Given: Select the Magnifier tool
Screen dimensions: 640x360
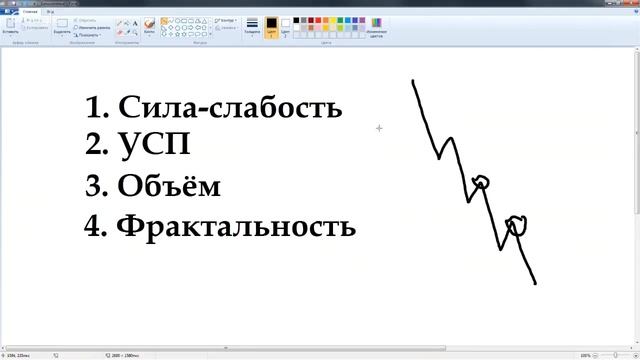Looking at the screenshot, I should pyautogui.click(x=135, y=32).
